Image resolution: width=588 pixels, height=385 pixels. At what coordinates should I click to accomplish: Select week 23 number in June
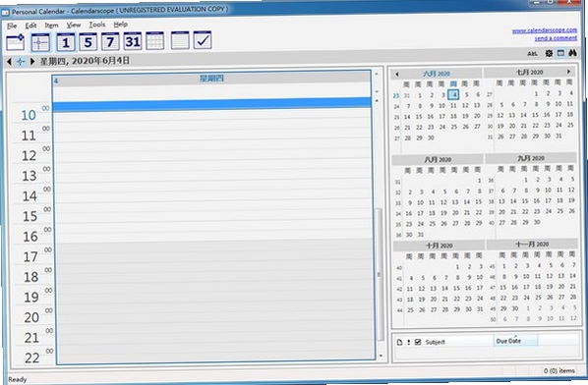tap(396, 96)
